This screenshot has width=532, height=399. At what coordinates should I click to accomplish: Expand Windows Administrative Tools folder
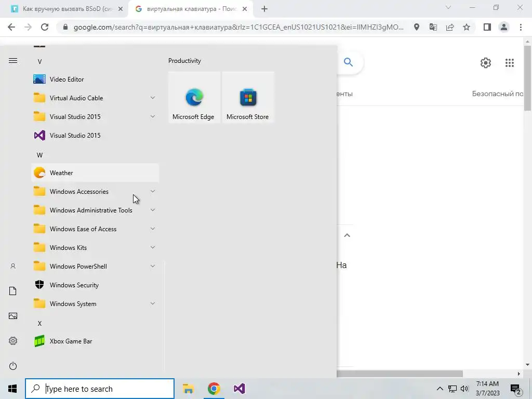click(x=95, y=210)
